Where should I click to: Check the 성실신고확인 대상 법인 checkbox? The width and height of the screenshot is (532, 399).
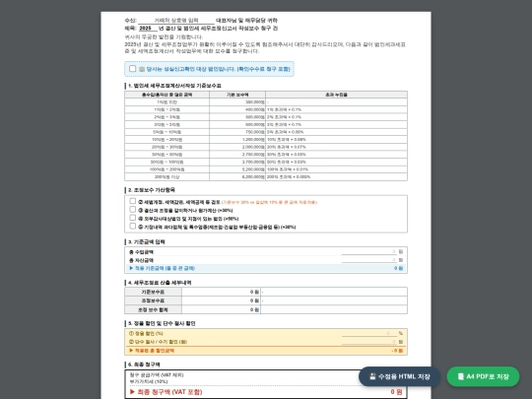[x=133, y=69]
